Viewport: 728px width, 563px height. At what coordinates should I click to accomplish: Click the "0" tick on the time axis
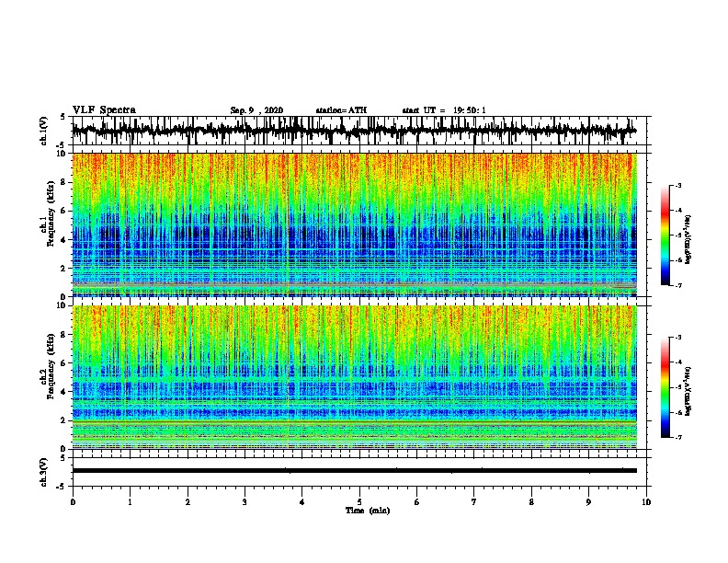pyautogui.click(x=73, y=502)
